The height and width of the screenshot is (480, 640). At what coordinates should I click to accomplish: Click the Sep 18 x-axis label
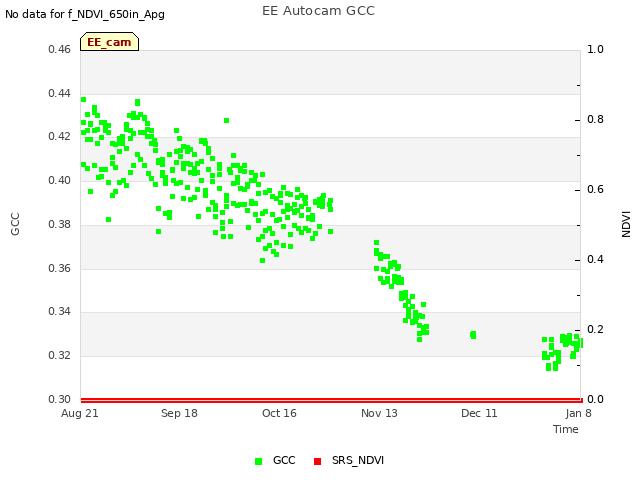pos(179,413)
